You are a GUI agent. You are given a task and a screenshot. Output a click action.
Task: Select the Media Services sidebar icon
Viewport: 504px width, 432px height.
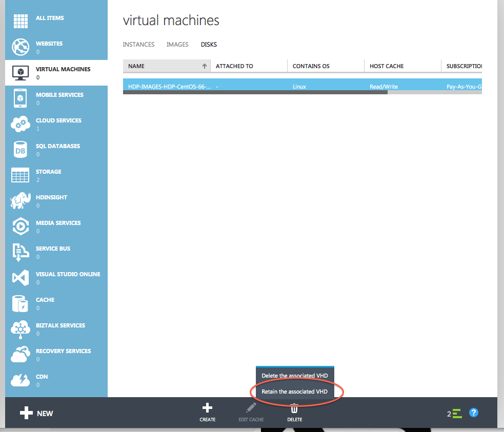pos(21,227)
